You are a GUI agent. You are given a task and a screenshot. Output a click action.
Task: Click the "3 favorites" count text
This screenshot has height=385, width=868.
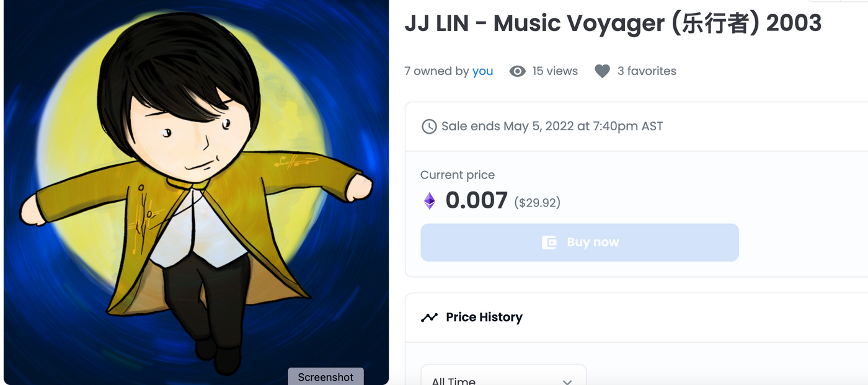tap(647, 71)
